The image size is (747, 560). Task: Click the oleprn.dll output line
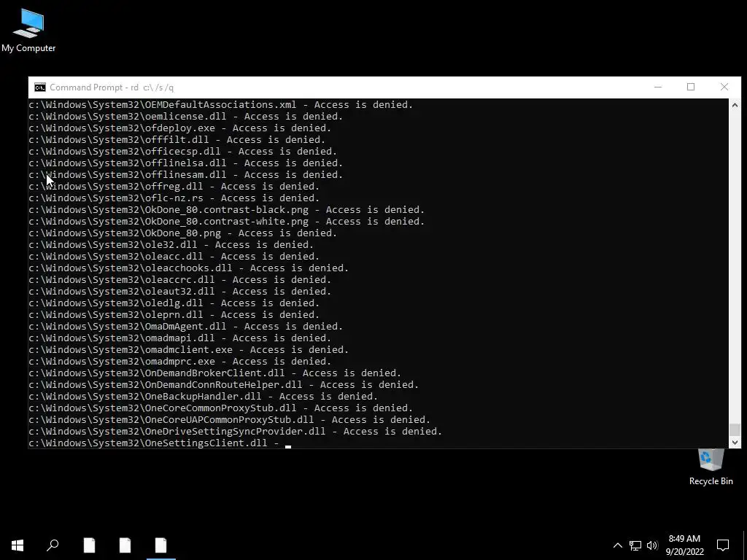[x=174, y=315]
